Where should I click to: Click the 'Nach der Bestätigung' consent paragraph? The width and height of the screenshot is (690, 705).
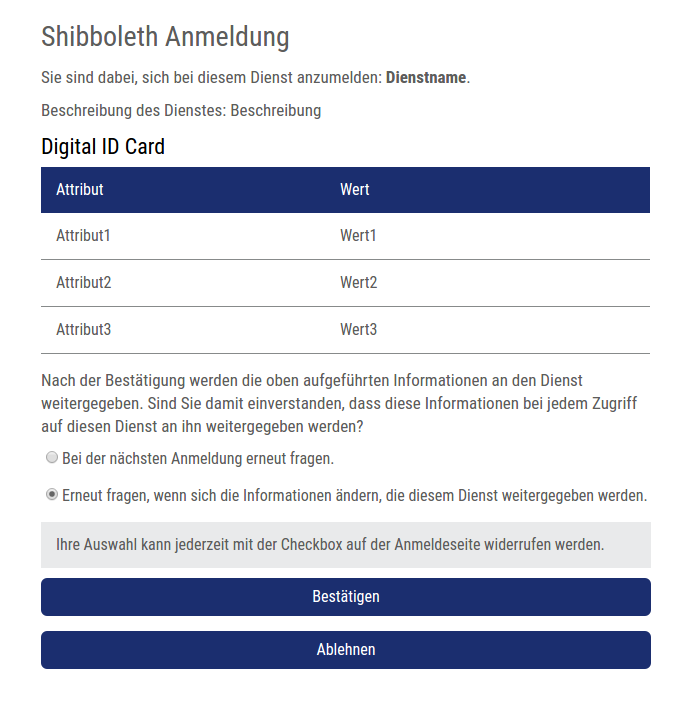340,403
